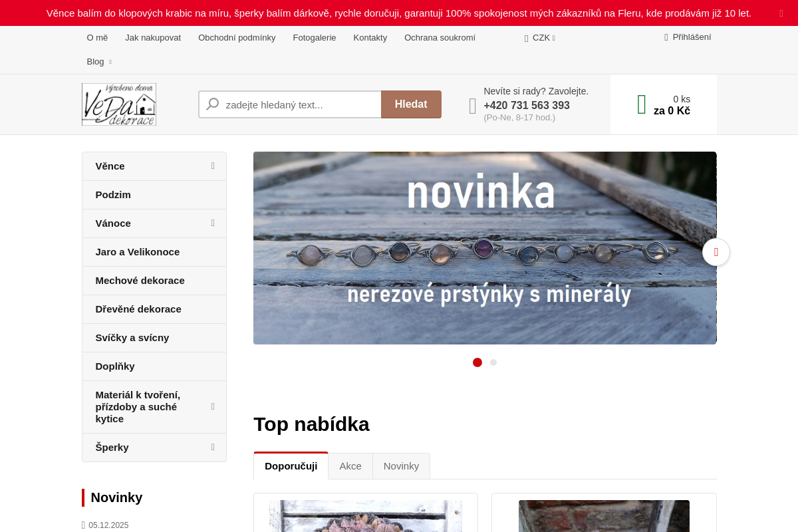Click the VeDa dekorace logo

pyautogui.click(x=118, y=104)
